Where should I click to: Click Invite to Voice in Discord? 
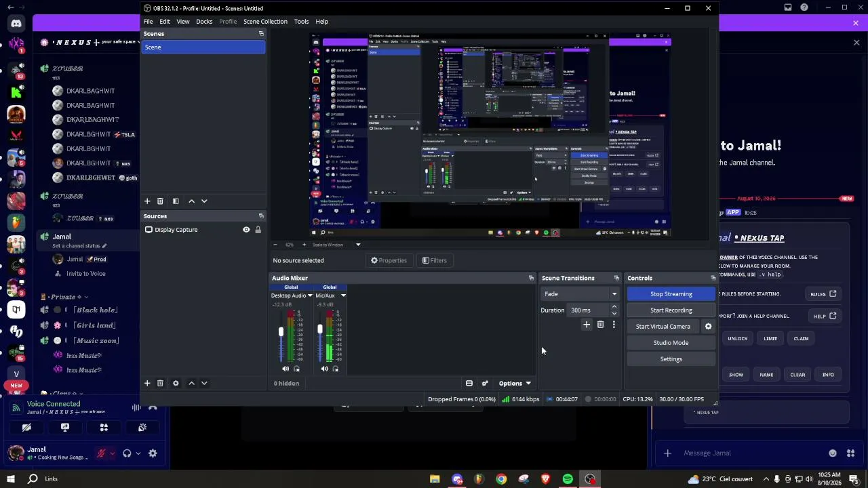[x=86, y=274]
